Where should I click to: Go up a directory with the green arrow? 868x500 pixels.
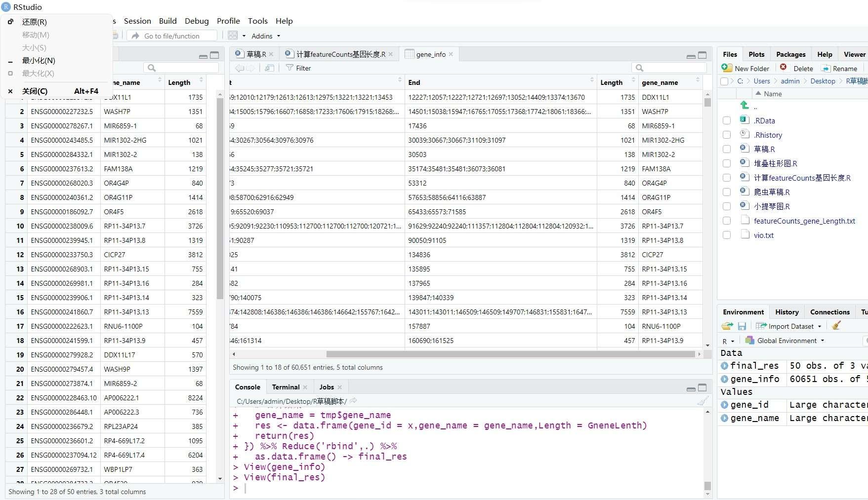744,105
